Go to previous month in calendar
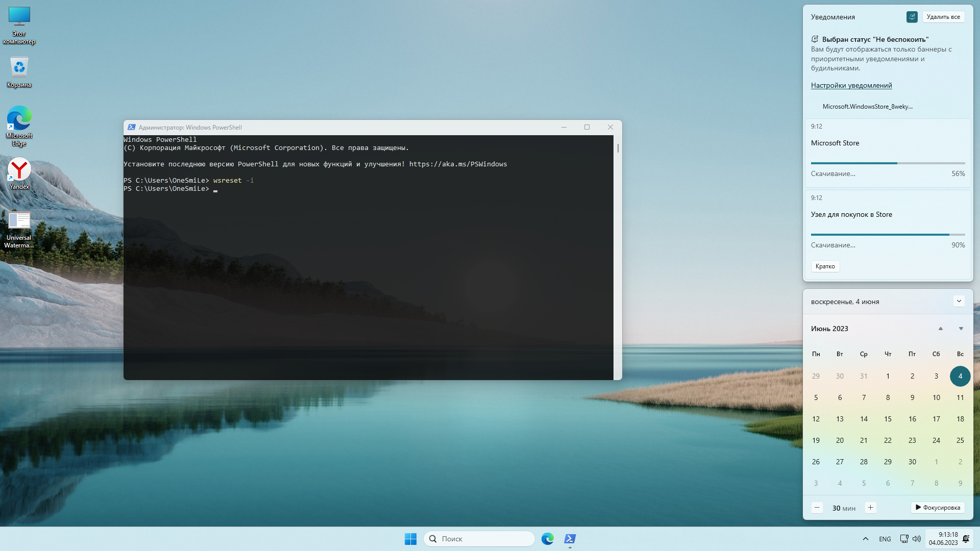The height and width of the screenshot is (551, 980). tap(940, 329)
